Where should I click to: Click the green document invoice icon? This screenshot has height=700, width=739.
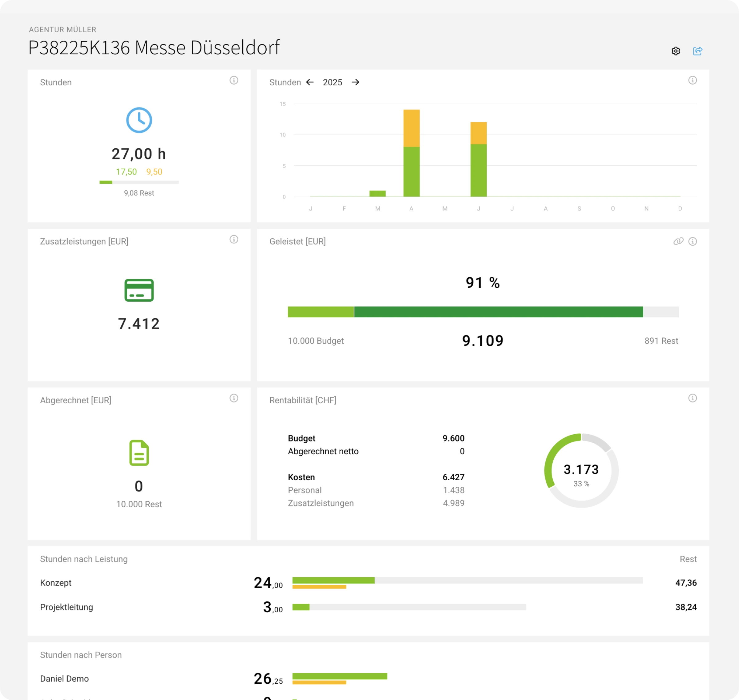pyautogui.click(x=139, y=453)
